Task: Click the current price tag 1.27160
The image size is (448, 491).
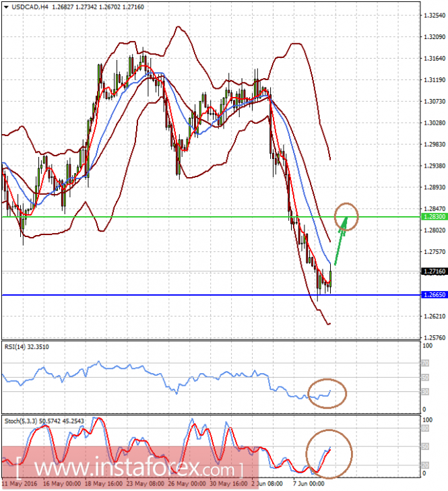Action: [x=435, y=271]
